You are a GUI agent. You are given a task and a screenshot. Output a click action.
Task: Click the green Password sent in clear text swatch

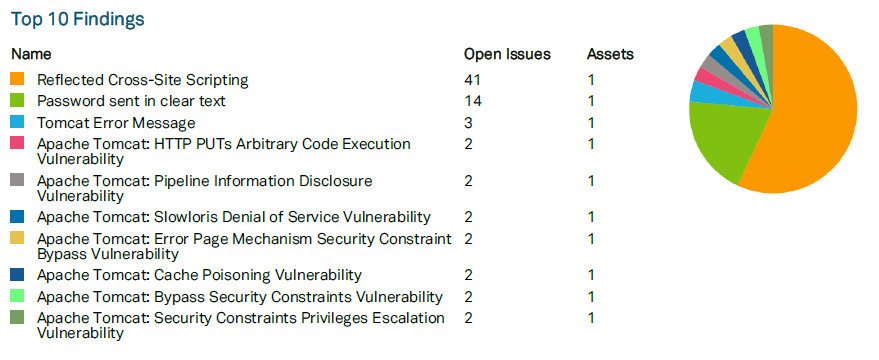(x=17, y=100)
